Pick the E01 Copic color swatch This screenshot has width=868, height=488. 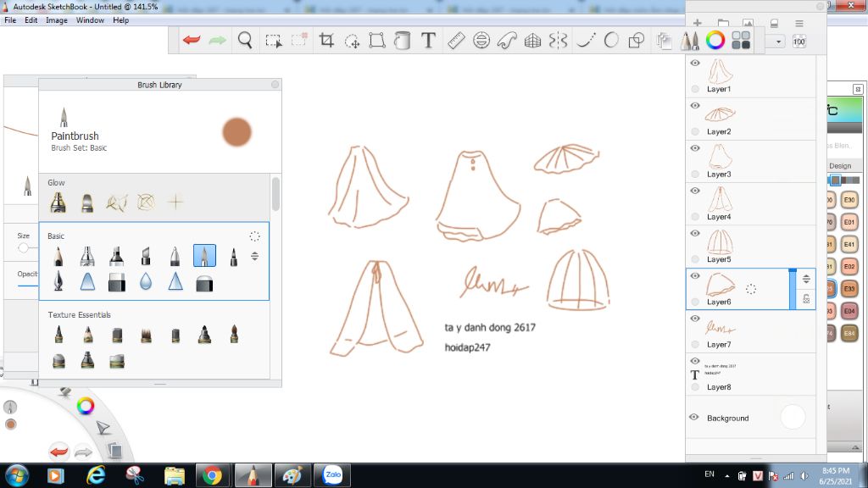click(849, 222)
